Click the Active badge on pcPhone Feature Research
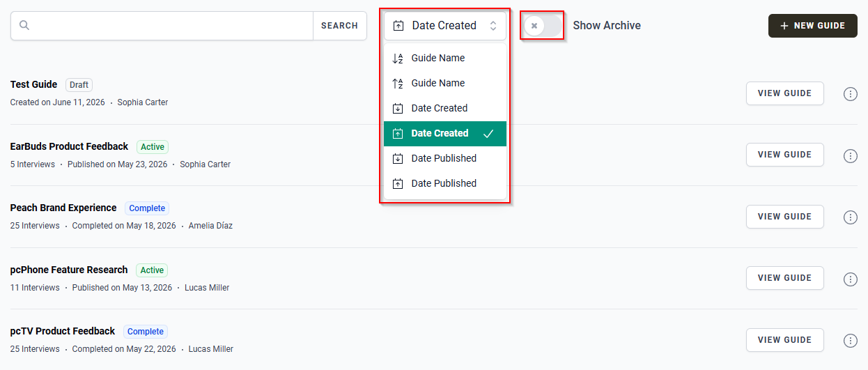This screenshot has height=370, width=868. click(x=152, y=270)
